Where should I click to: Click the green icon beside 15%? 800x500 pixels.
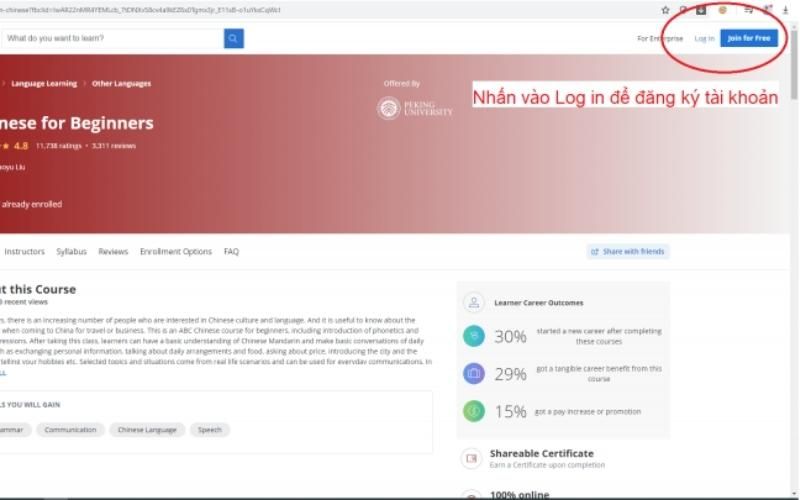[x=473, y=411]
